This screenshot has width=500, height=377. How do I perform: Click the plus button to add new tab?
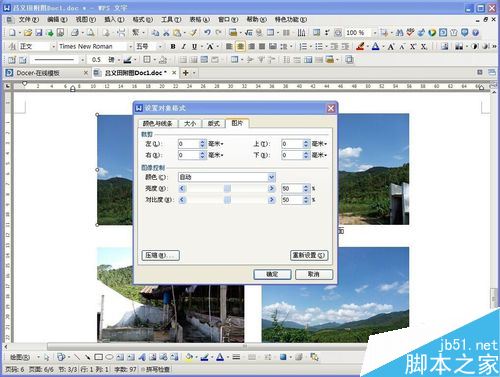coord(186,73)
